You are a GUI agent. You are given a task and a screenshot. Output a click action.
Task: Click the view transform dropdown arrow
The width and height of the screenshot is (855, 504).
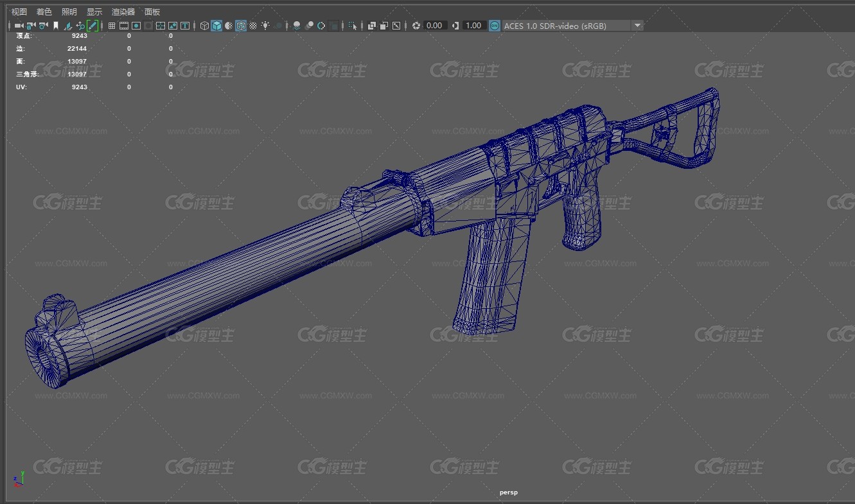tap(637, 26)
